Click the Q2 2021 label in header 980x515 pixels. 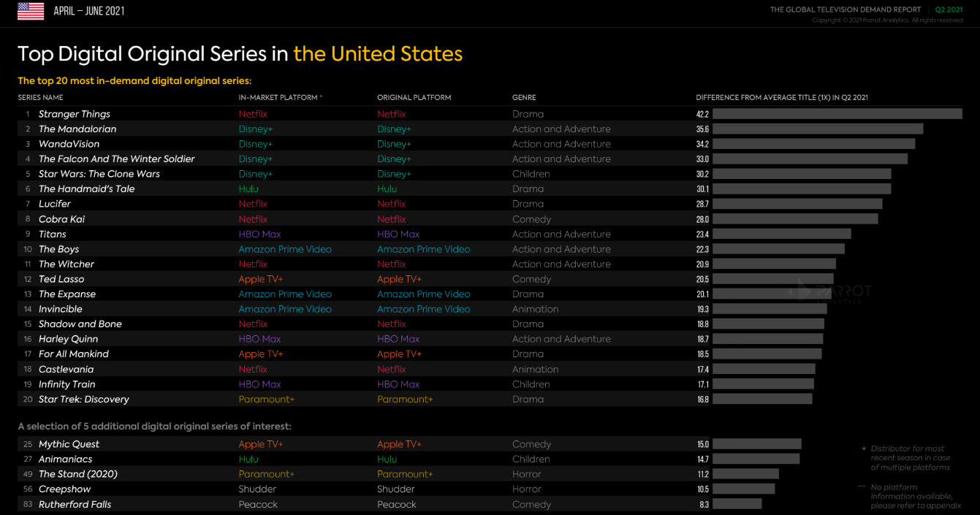(x=949, y=9)
